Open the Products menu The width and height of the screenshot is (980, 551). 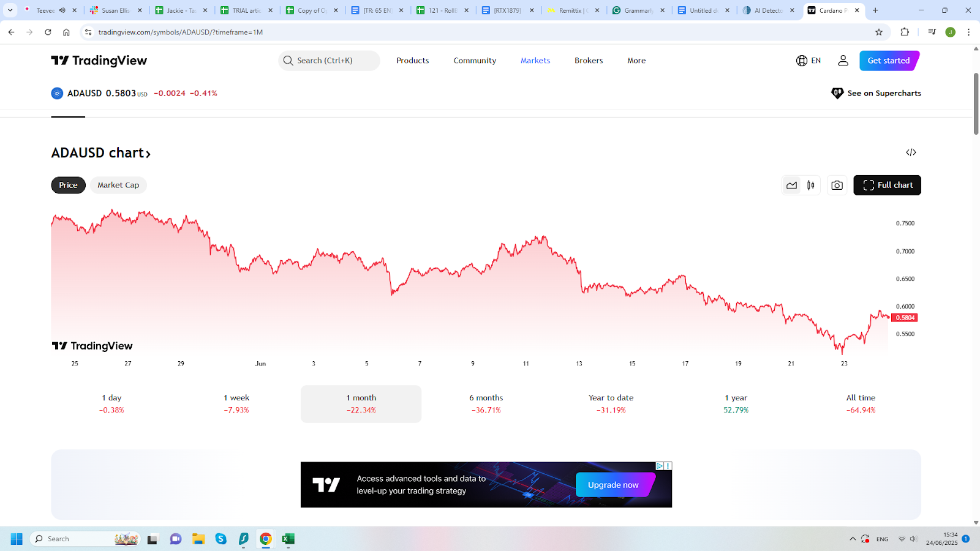click(413, 61)
